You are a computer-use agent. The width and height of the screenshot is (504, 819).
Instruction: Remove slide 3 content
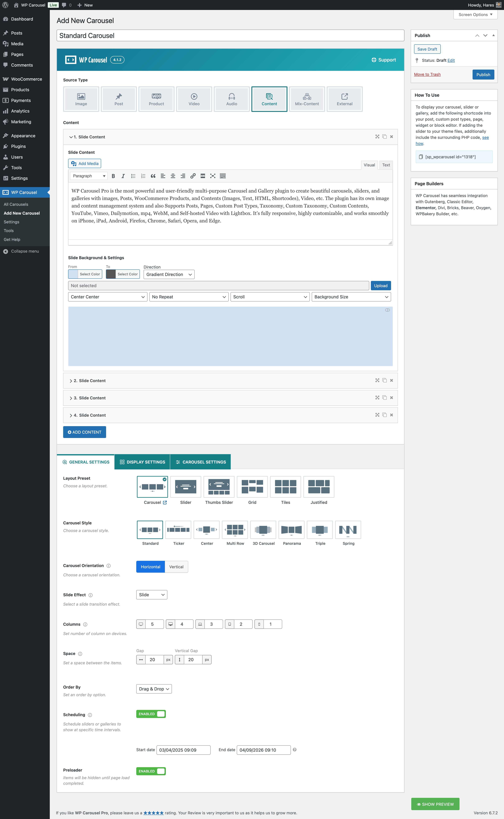point(391,398)
